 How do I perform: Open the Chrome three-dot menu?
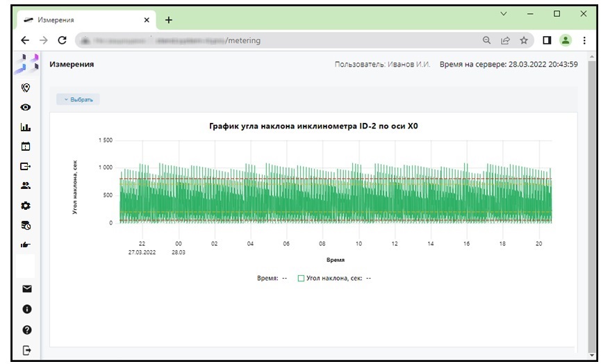click(x=584, y=40)
